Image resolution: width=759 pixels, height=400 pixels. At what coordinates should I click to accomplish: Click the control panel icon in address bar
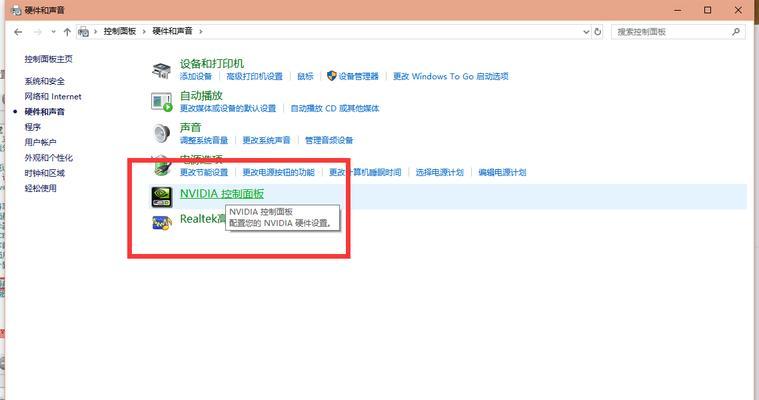pos(83,32)
